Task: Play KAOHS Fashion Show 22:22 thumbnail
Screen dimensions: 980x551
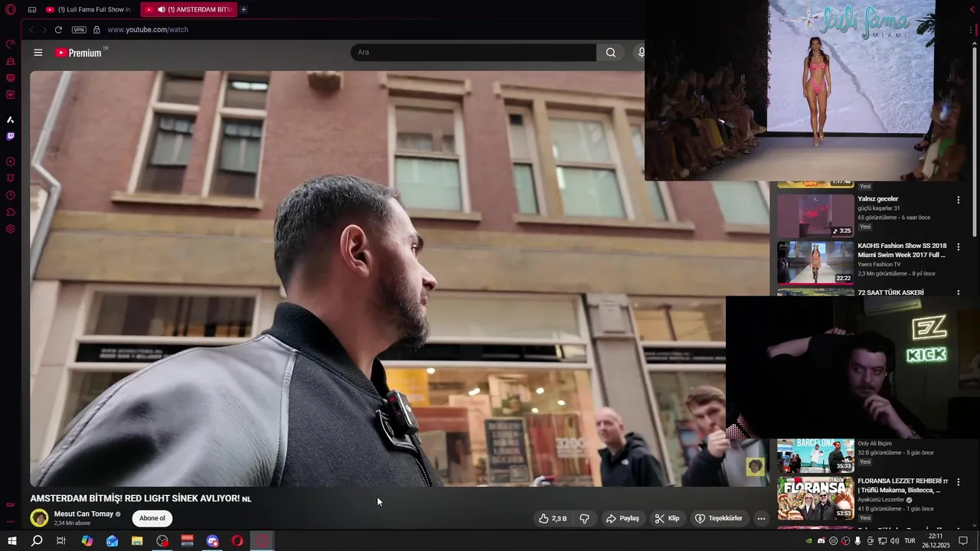Action: pos(815,262)
